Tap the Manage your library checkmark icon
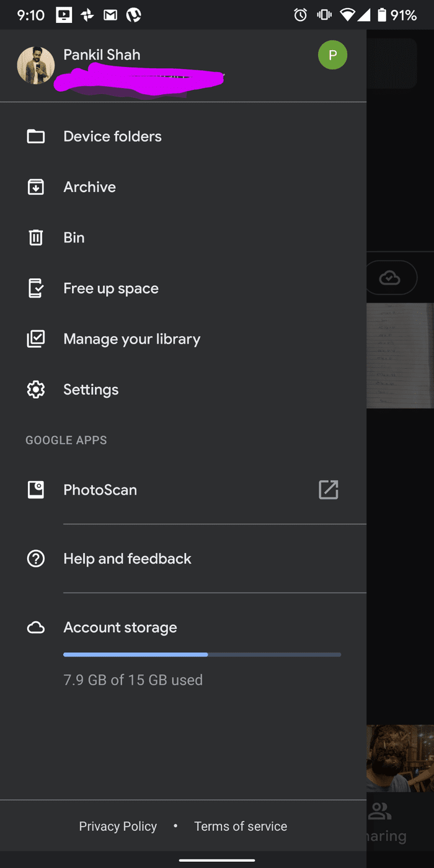This screenshot has width=434, height=868. (36, 339)
